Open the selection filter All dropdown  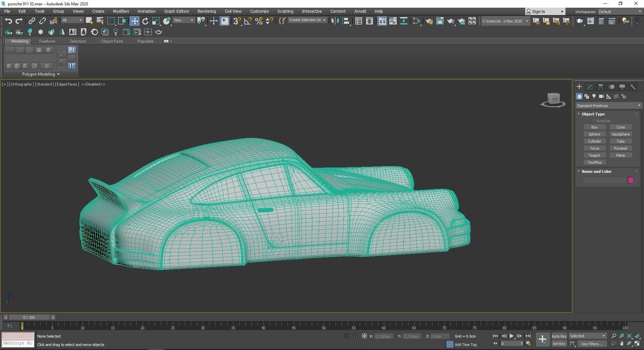72,20
